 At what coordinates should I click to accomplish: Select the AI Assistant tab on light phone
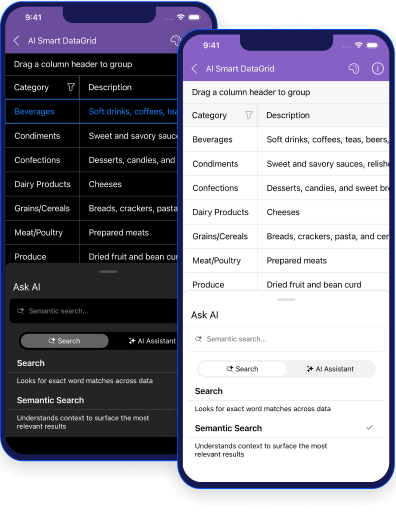(330, 369)
